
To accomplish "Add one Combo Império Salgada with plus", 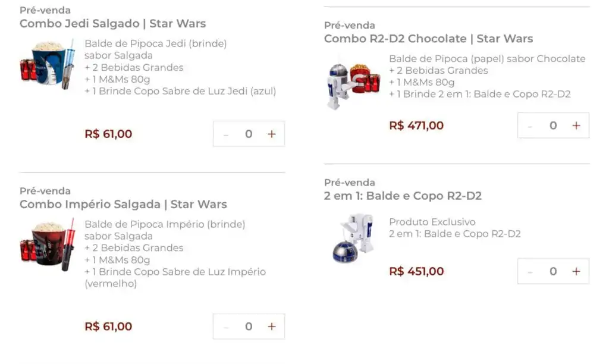I will (271, 327).
